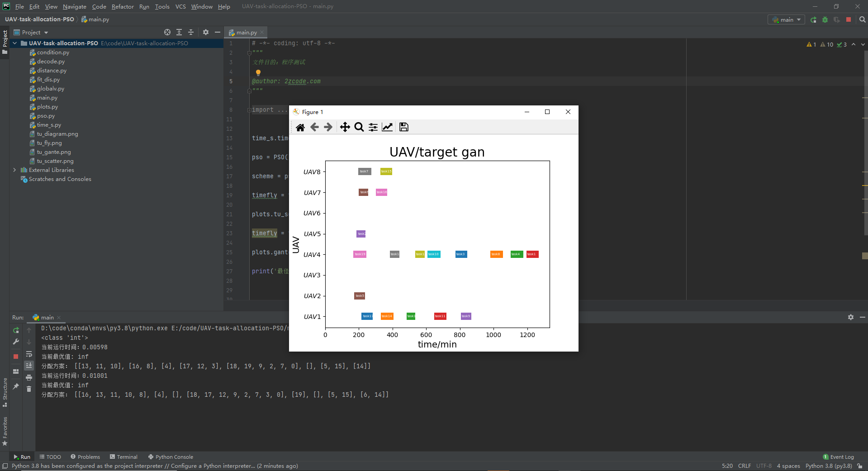Click Up the stack trace arrow

pyautogui.click(x=29, y=330)
